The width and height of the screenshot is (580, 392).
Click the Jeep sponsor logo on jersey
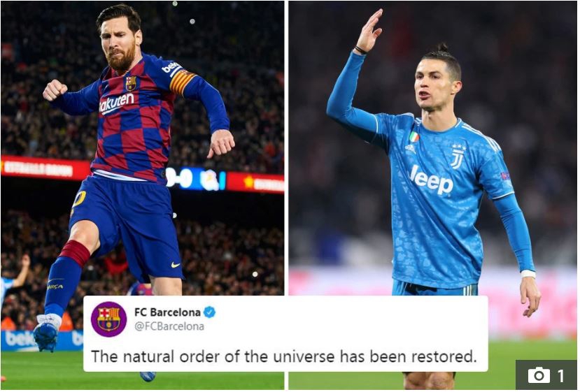coord(431,180)
